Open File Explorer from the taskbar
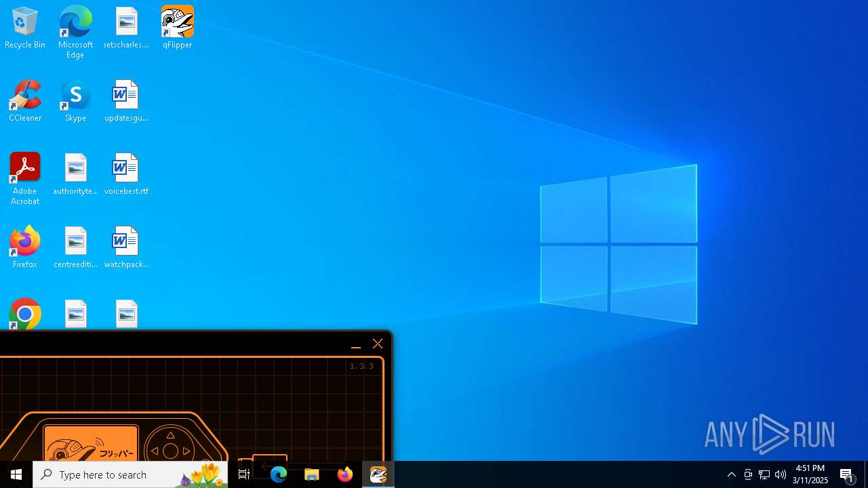 tap(312, 474)
